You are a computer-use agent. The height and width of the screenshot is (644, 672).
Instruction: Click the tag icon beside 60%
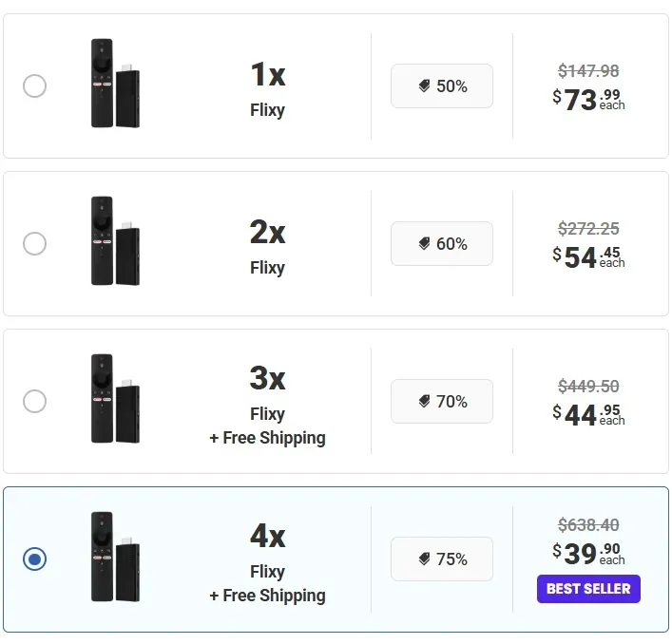pos(425,244)
